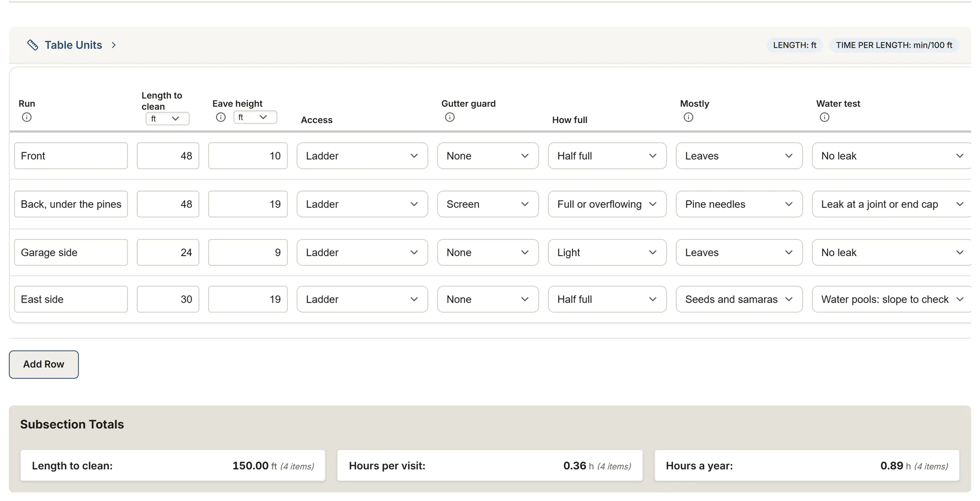
Task: Click Garage side eave height field 9
Action: [248, 252]
